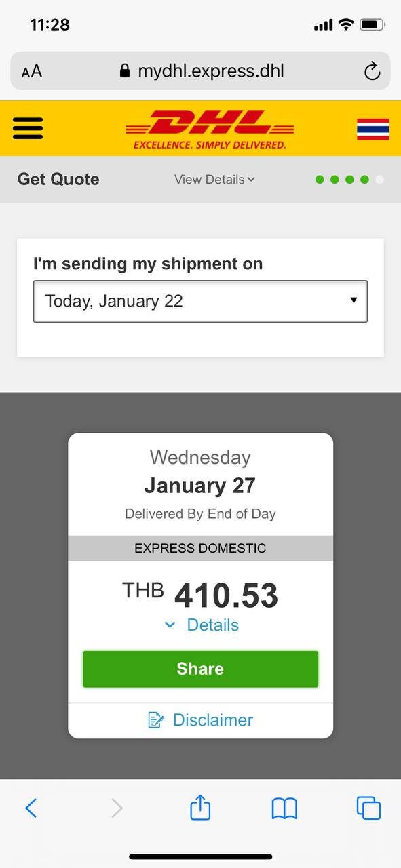Expand View Details chevron

251,180
